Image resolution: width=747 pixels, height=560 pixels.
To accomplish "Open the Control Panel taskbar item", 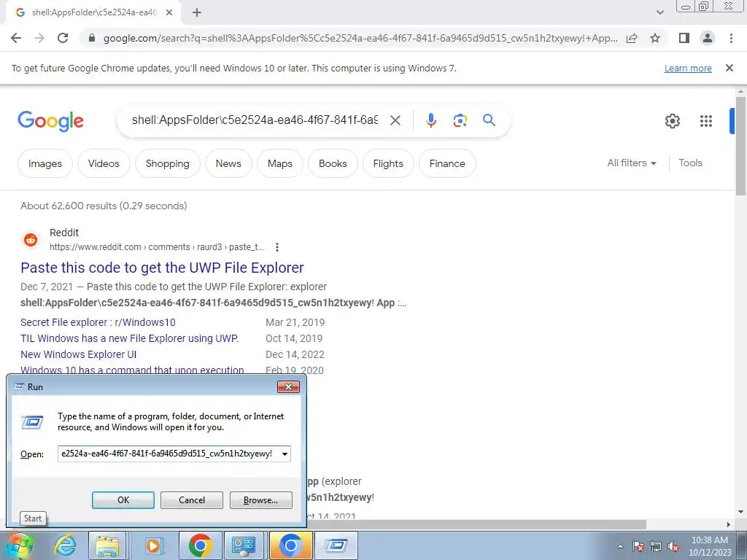I will click(x=244, y=545).
